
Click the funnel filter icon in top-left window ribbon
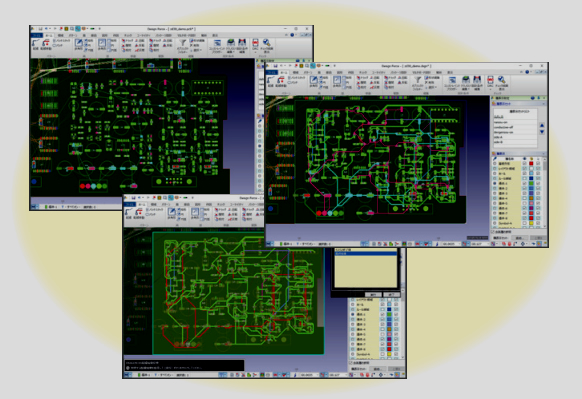click(182, 43)
